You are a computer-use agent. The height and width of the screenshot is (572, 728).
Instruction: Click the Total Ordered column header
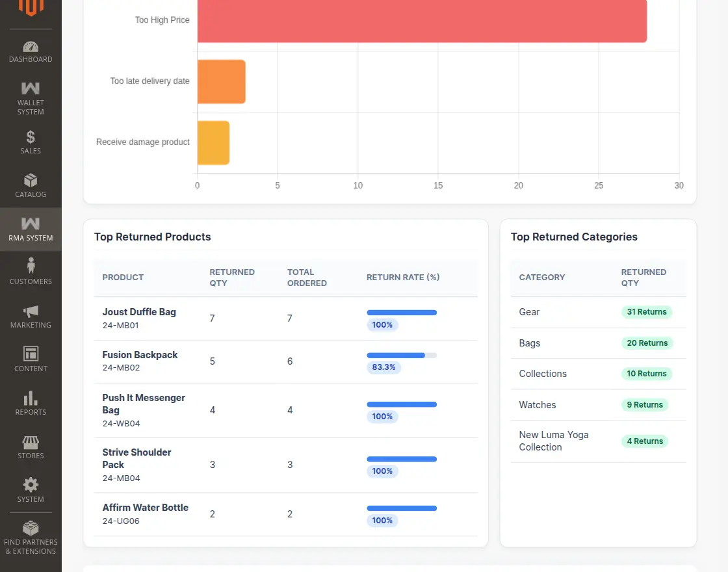[x=307, y=277]
